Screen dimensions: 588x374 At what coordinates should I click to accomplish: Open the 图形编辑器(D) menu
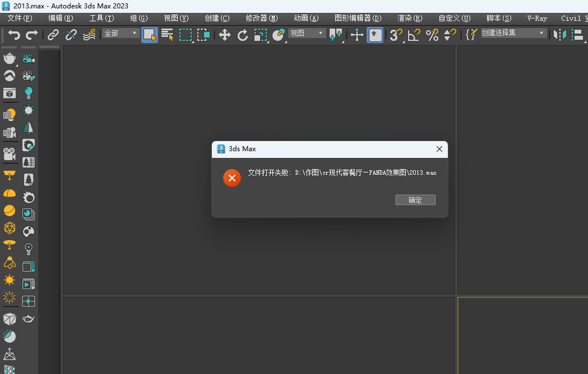(358, 18)
